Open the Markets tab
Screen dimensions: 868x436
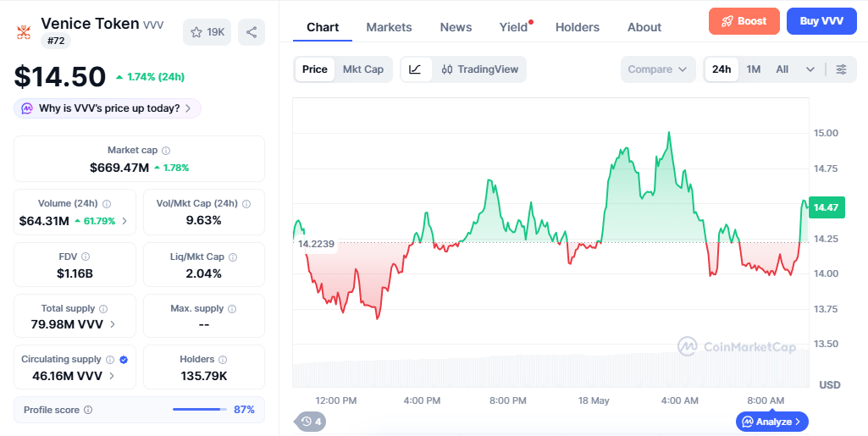(390, 27)
